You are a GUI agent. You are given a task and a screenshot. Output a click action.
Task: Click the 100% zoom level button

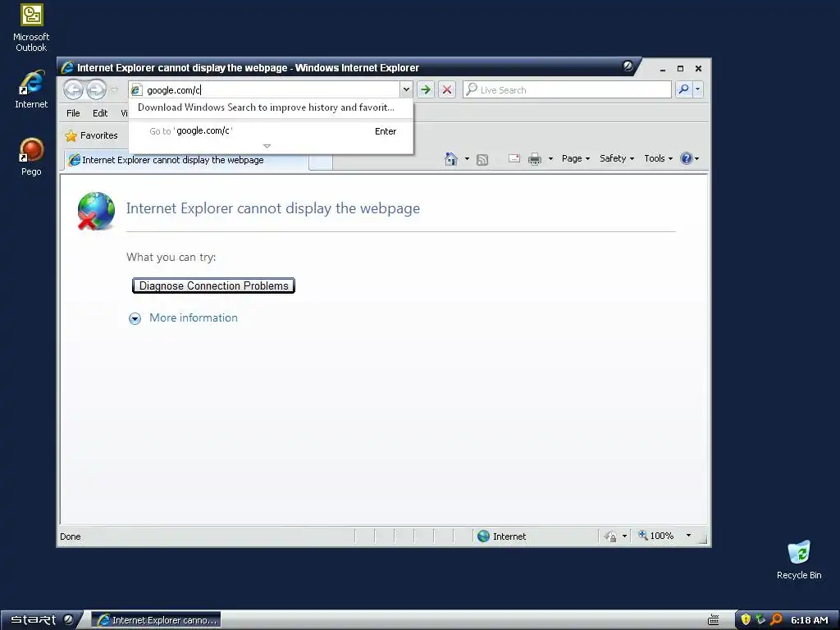tap(656, 536)
